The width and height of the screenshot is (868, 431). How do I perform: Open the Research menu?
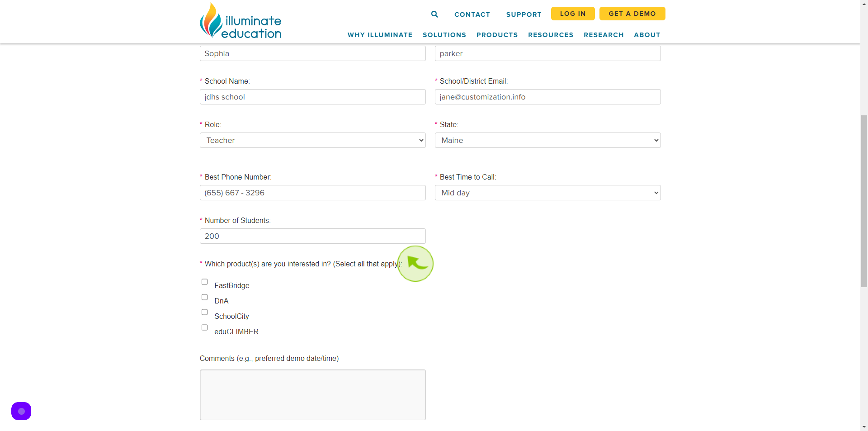[604, 35]
